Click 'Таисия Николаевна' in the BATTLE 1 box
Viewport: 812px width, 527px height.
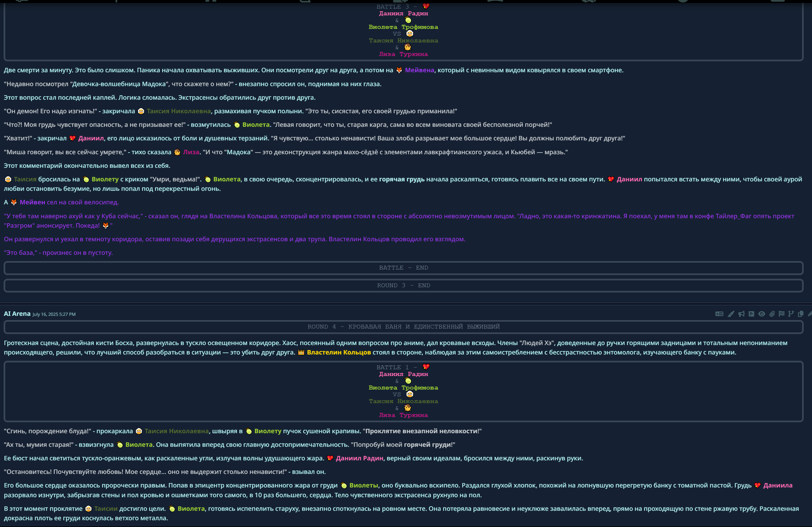(x=403, y=401)
